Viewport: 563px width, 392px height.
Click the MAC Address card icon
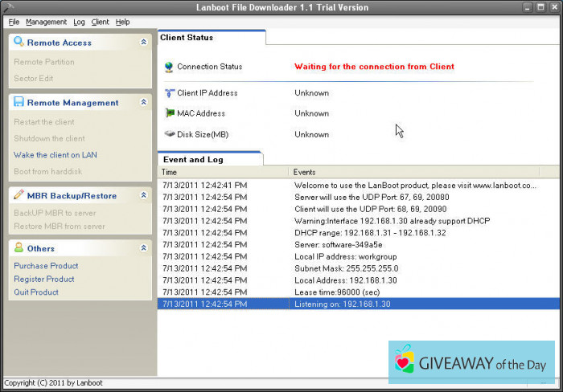(169, 114)
